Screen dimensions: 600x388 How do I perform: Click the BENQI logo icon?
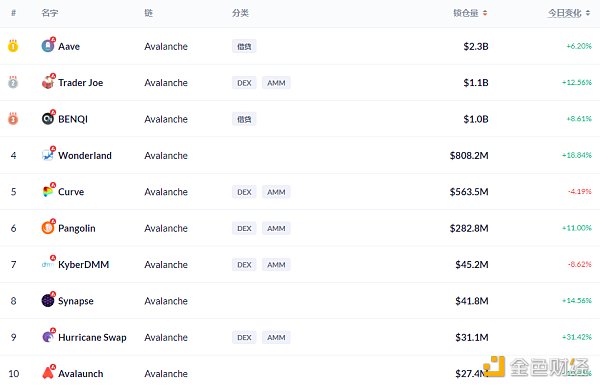tap(48, 119)
